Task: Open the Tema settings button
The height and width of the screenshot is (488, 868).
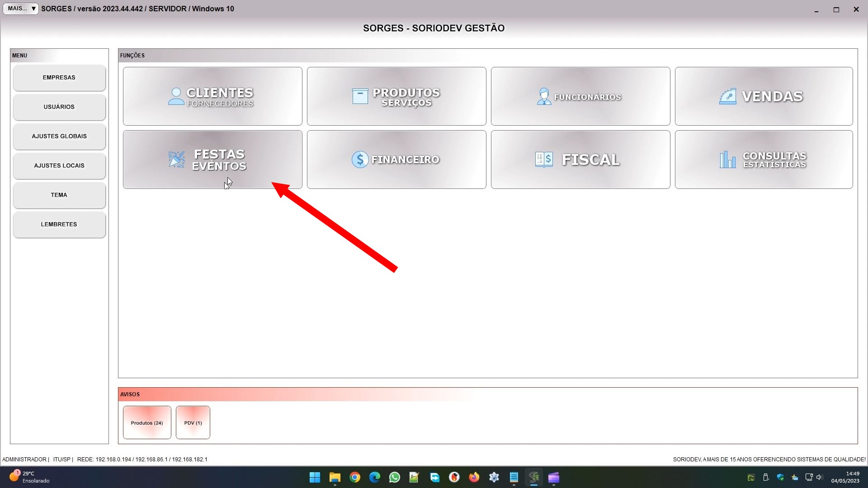Action: (59, 195)
